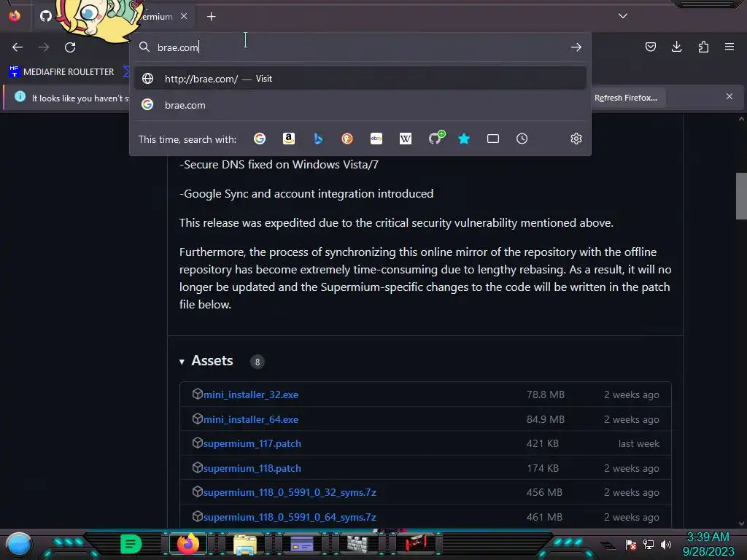Search this time with Wikipedia icon
747x560 pixels.
[x=406, y=139]
